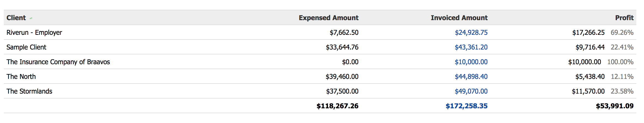The width and height of the screenshot is (644, 123).
Task: Open Riverun invoiced amount $24,928.75 link
Action: 471,32
